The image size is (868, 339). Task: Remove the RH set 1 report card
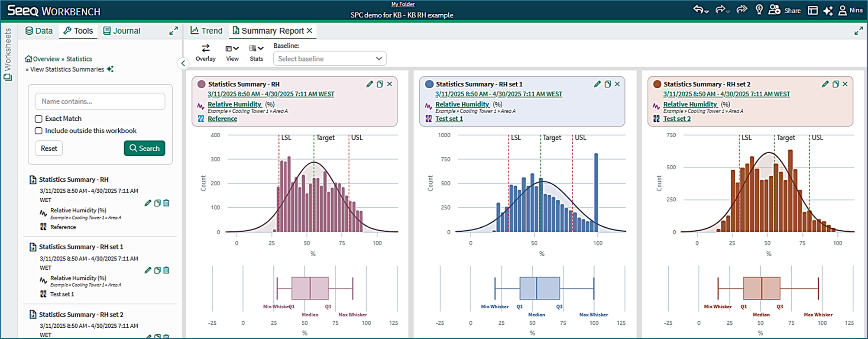618,84
